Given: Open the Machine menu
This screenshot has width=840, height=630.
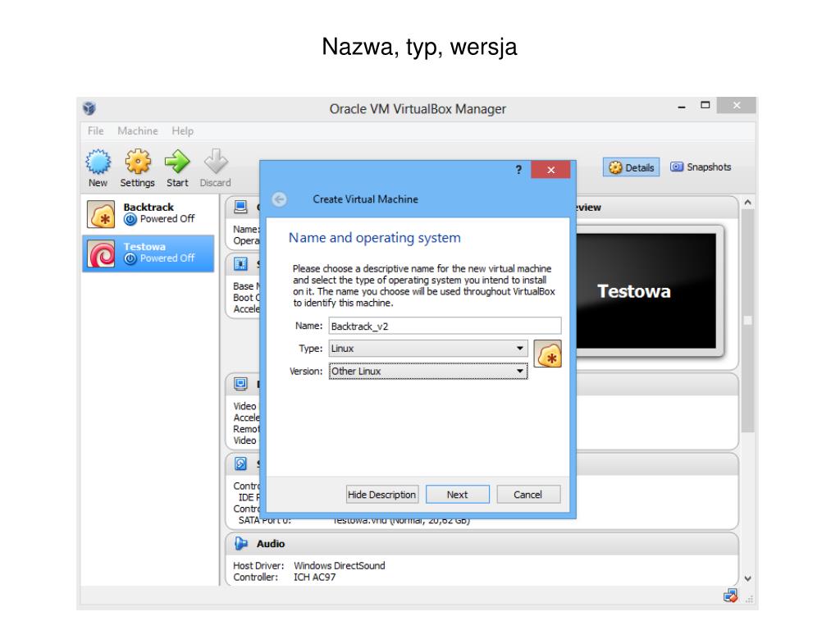Looking at the screenshot, I should point(138,130).
